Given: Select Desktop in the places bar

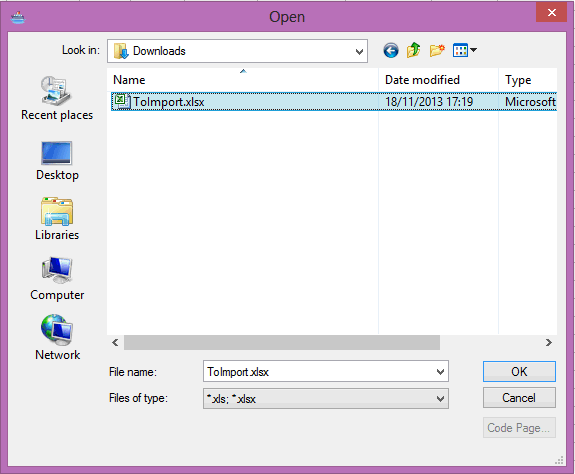Looking at the screenshot, I should pos(57,161).
